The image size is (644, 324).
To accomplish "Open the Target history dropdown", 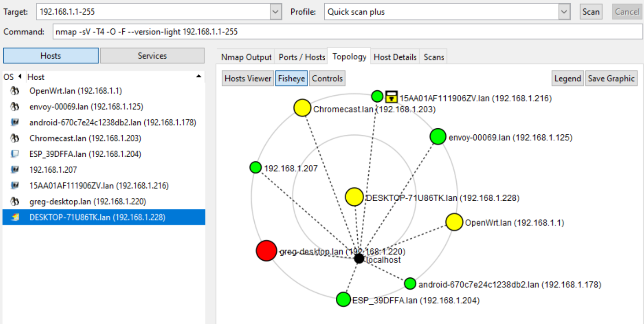I will click(275, 11).
